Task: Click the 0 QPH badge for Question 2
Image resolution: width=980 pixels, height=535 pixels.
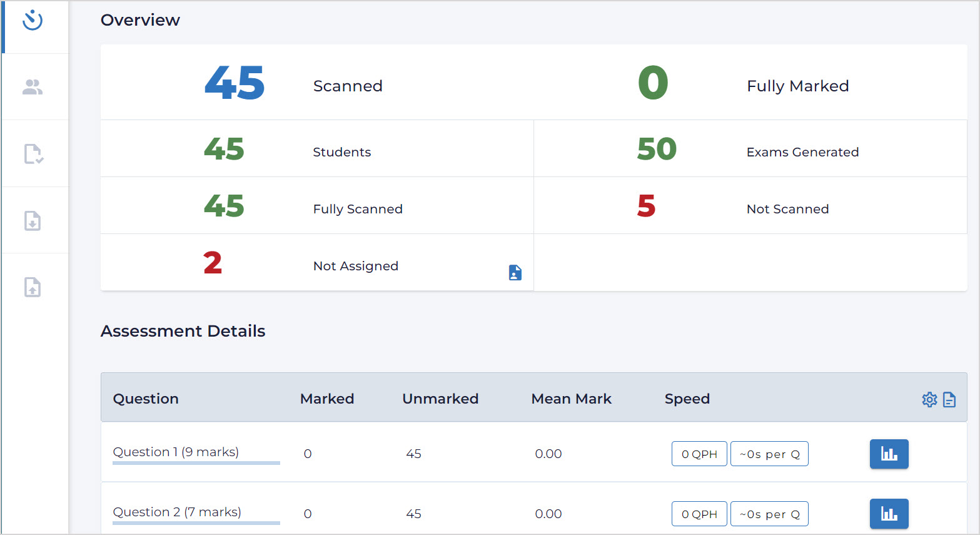Action: click(x=699, y=514)
